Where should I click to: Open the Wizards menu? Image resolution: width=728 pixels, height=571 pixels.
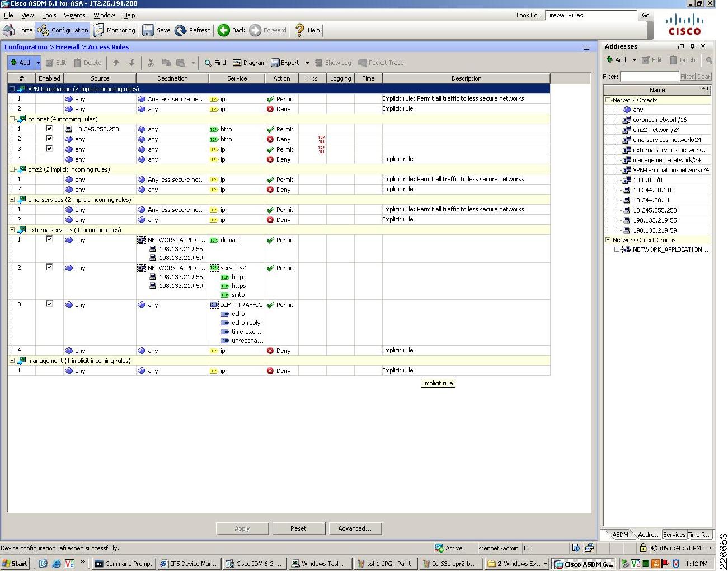pos(74,15)
